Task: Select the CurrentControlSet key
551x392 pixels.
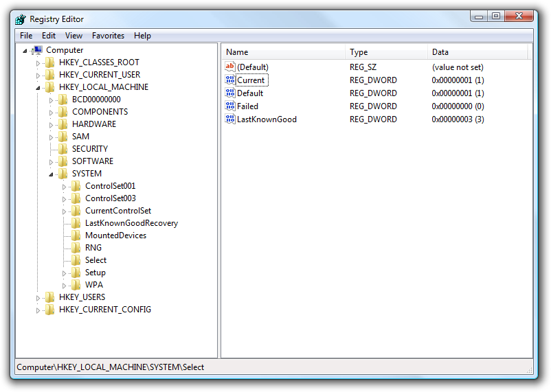Action: pos(117,211)
